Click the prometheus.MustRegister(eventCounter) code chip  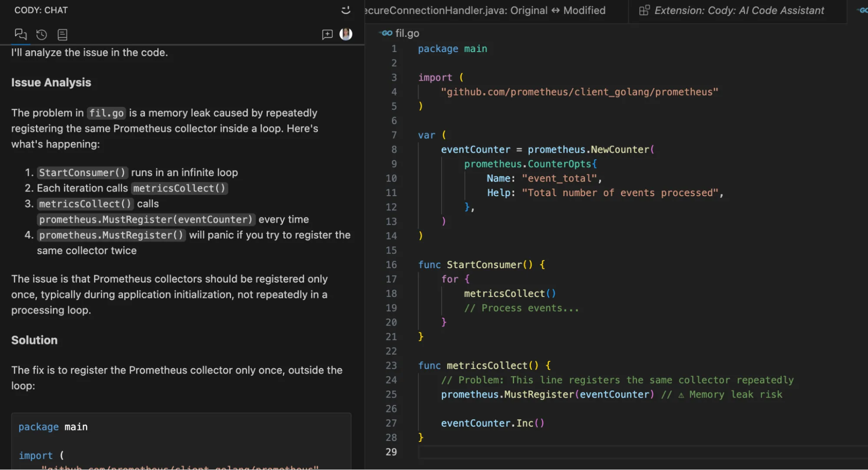[145, 219]
